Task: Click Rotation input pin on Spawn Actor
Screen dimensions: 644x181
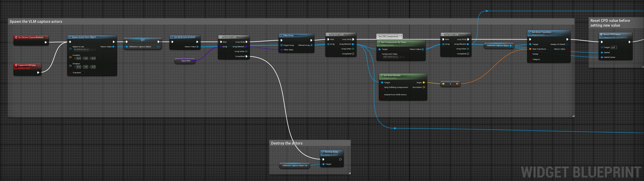Action: click(70, 66)
